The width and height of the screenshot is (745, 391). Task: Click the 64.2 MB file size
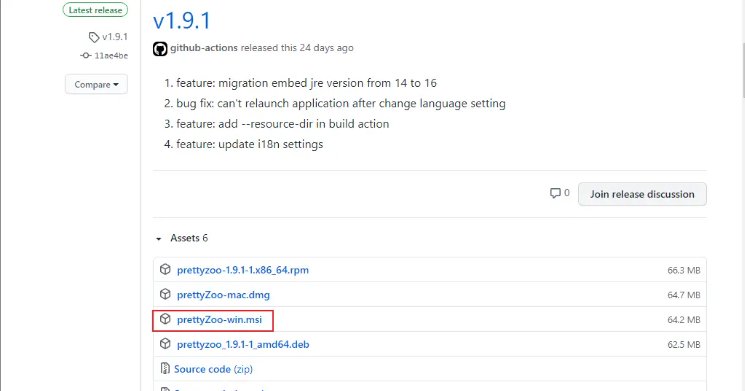684,320
